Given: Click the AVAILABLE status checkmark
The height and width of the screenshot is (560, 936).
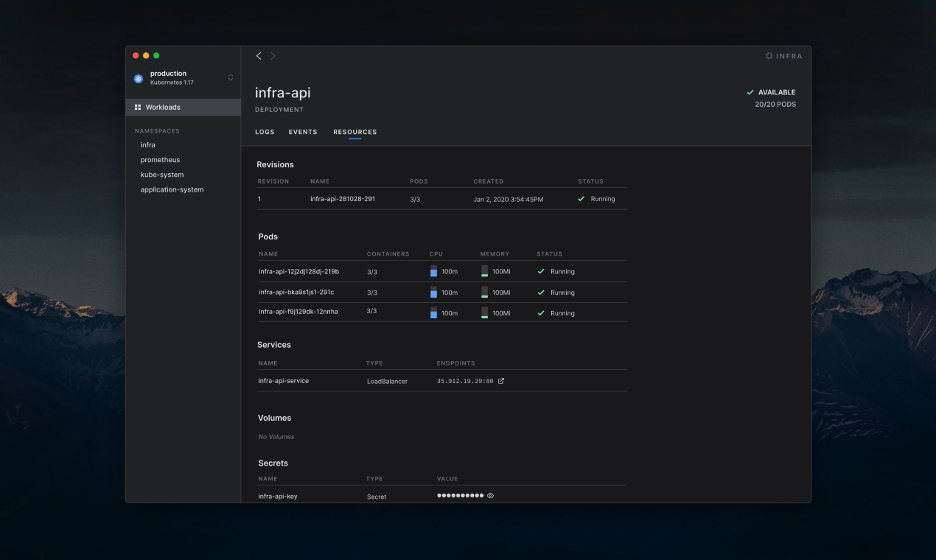Looking at the screenshot, I should tap(750, 92).
